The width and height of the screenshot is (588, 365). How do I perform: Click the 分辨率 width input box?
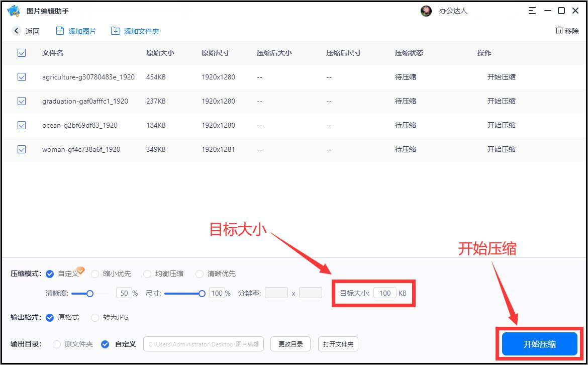pos(276,293)
